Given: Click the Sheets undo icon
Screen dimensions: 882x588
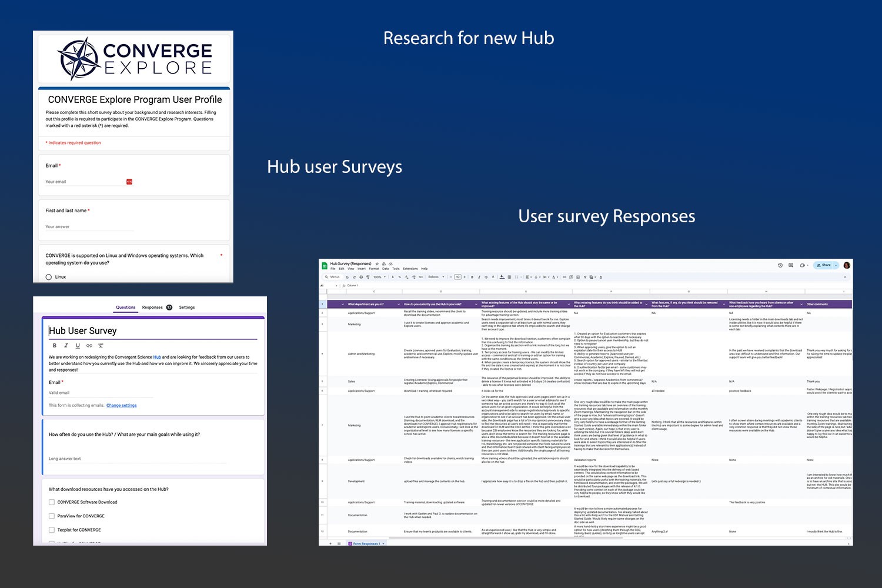Looking at the screenshot, I should pyautogui.click(x=348, y=277).
